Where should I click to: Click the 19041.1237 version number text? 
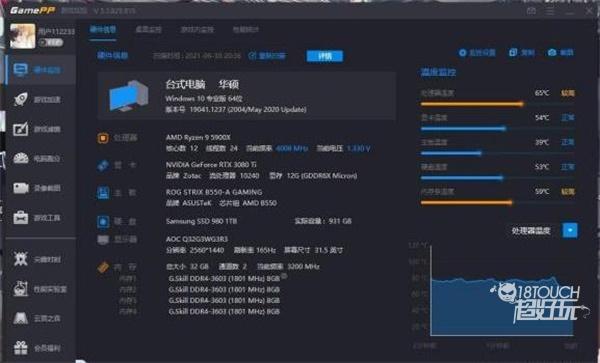pyautogui.click(x=207, y=110)
